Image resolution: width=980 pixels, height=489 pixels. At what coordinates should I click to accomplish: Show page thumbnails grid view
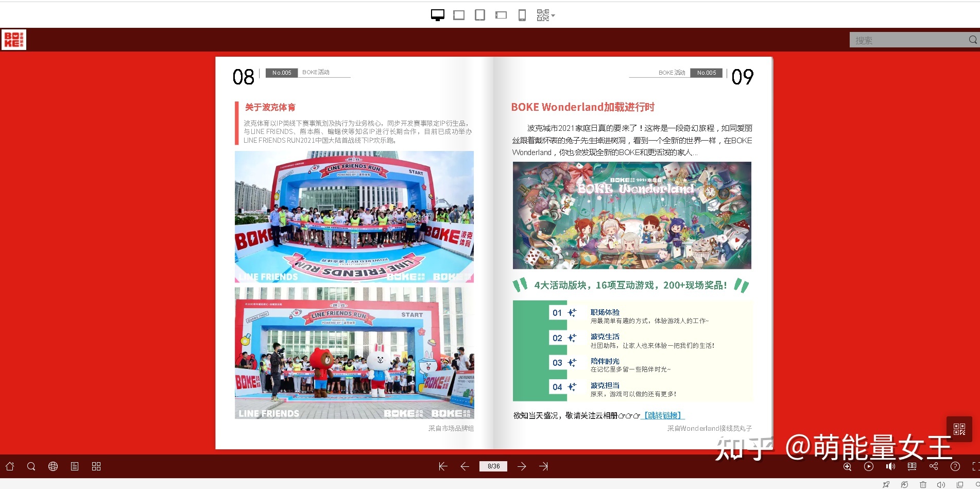(96, 466)
